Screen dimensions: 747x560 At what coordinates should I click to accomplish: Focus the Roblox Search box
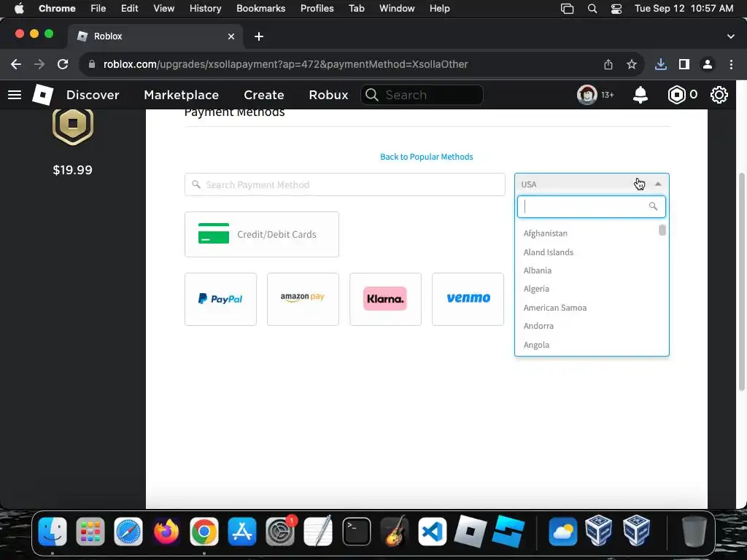point(422,95)
